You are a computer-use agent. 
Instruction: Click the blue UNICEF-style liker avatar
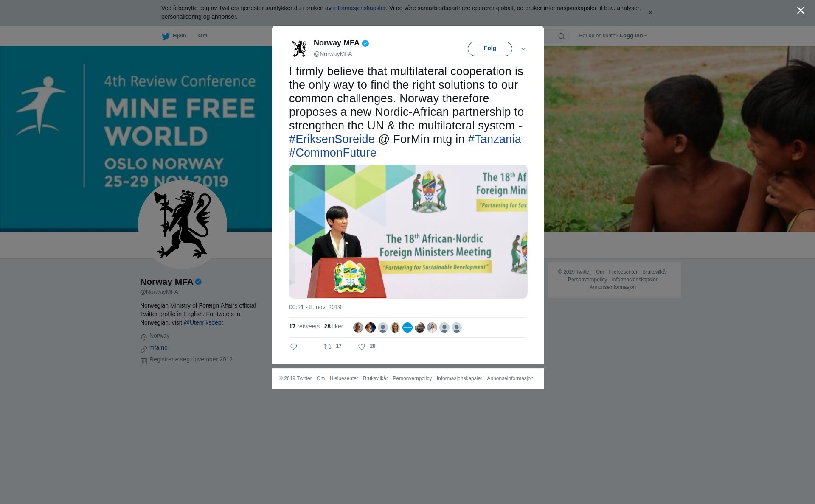pyautogui.click(x=407, y=328)
